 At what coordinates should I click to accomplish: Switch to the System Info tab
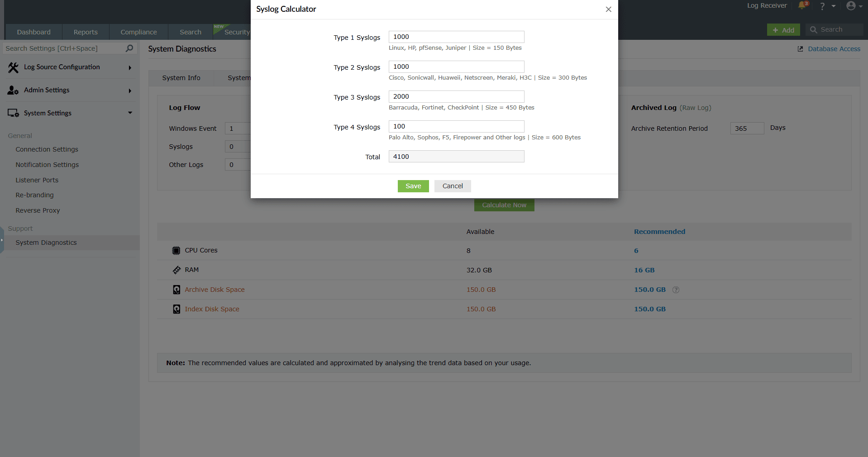(x=181, y=78)
